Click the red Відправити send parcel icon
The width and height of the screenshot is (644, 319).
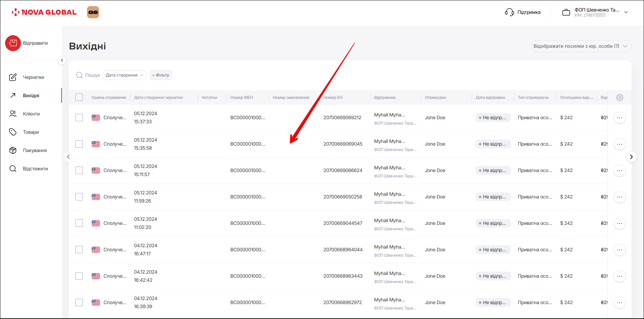point(13,43)
